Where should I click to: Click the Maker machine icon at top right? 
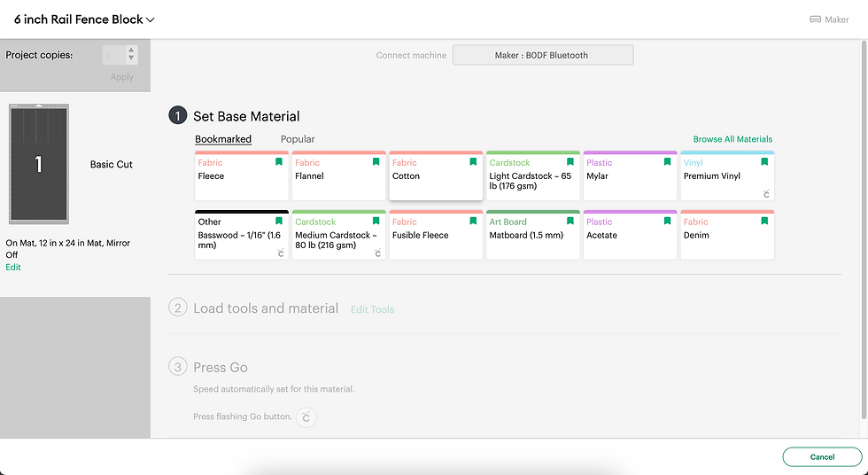pyautogui.click(x=815, y=19)
